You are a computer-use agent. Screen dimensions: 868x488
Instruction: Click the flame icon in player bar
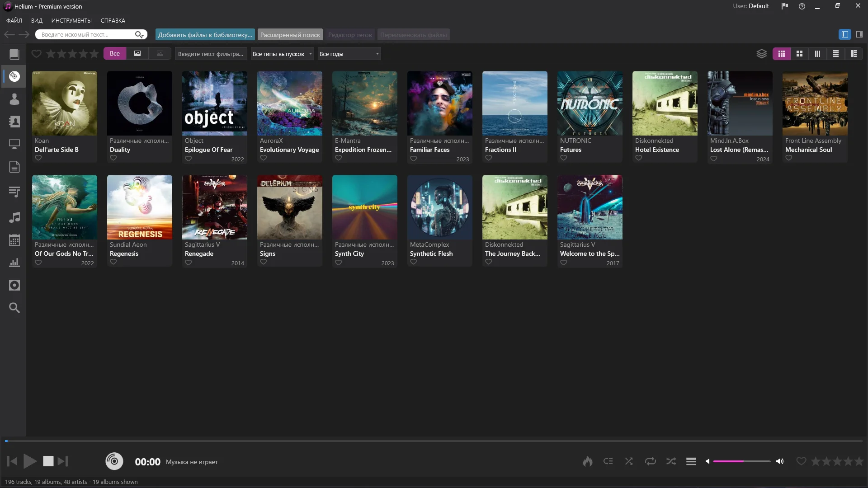point(587,461)
